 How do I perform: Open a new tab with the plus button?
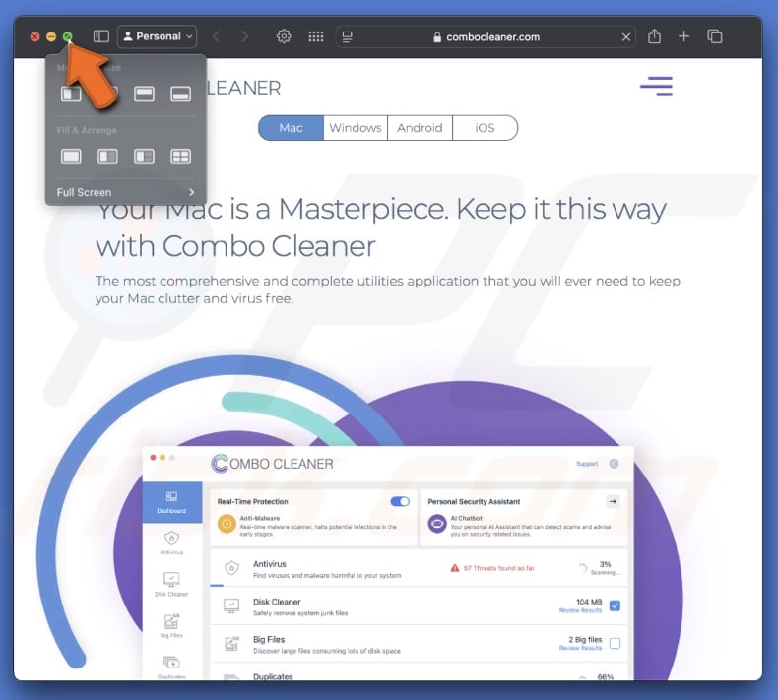(x=683, y=36)
